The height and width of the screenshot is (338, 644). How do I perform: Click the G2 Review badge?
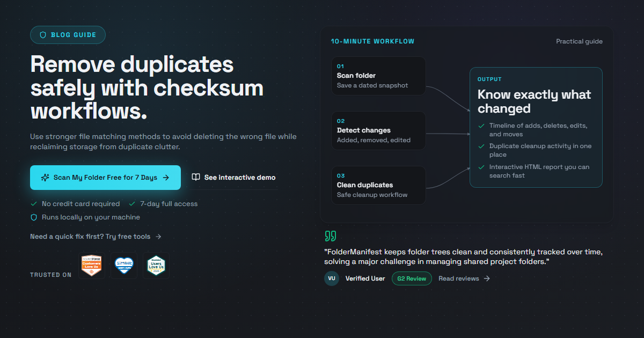point(412,278)
